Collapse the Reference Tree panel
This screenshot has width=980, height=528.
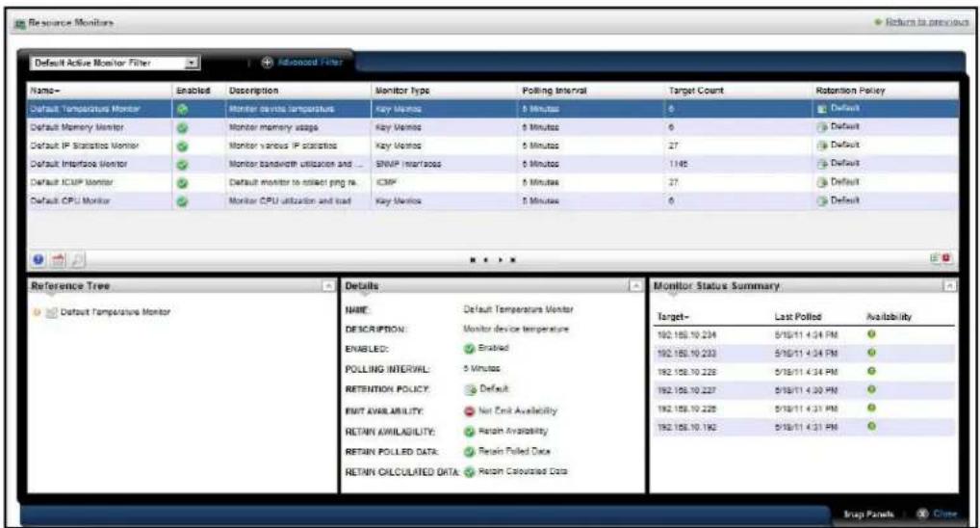click(x=328, y=286)
